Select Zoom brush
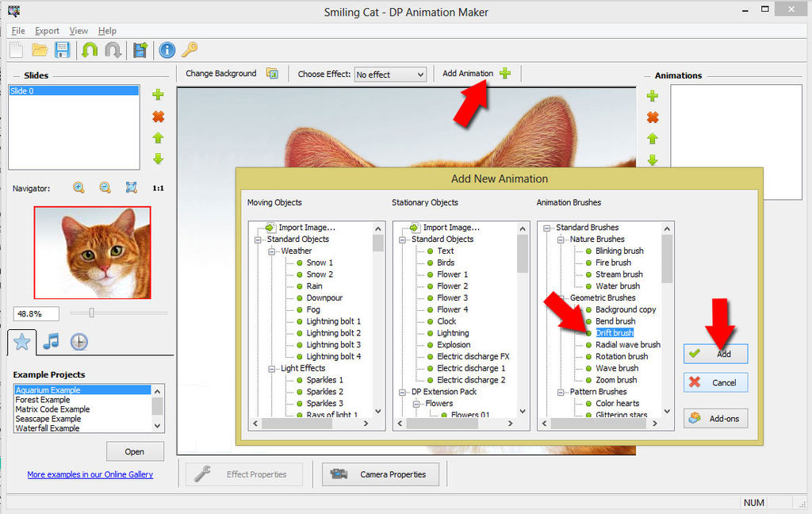812x514 pixels. [x=616, y=380]
